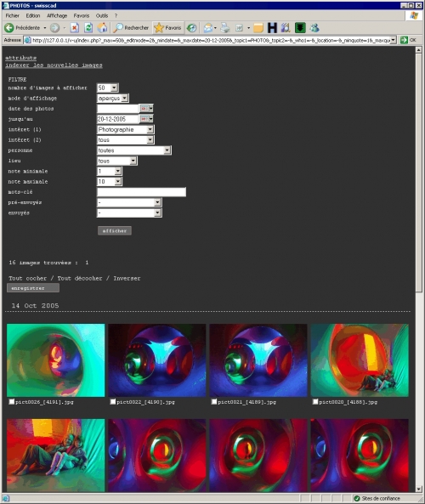Follow the 'indexer les nouvelles images' link
The image size is (425, 504).
54,65
